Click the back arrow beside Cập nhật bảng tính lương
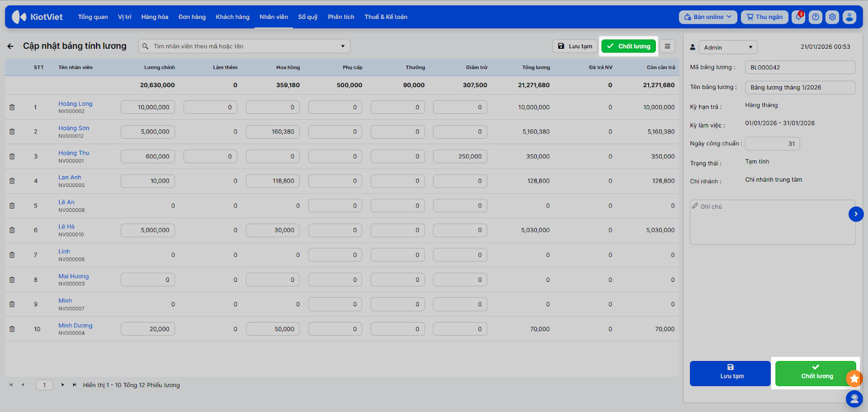 [10, 47]
